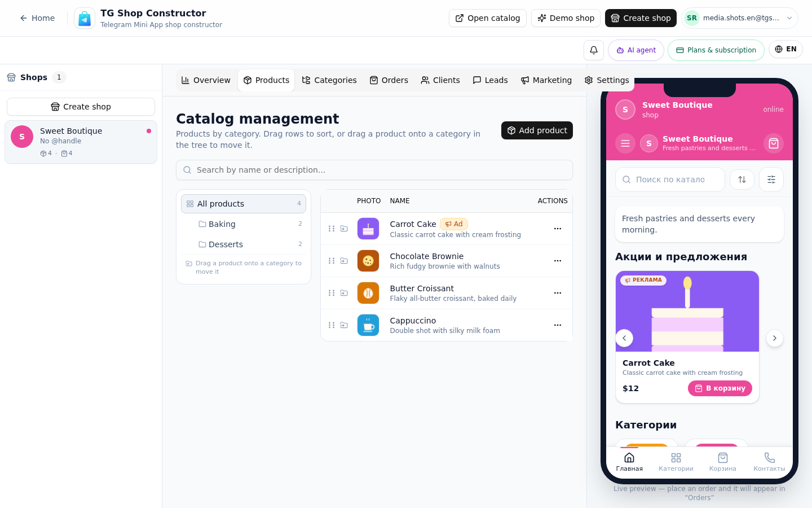The height and width of the screenshot is (508, 812).
Task: Go to next promo slide in the preview
Action: pos(775,338)
